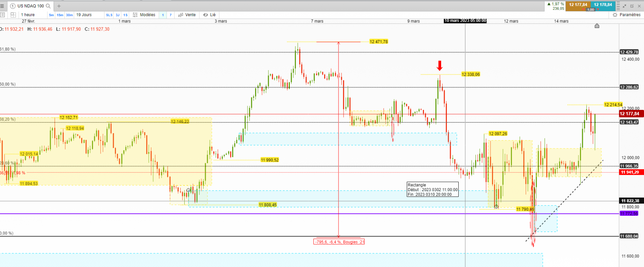
Task: Toggle the 7 mode button
Action: [170, 15]
